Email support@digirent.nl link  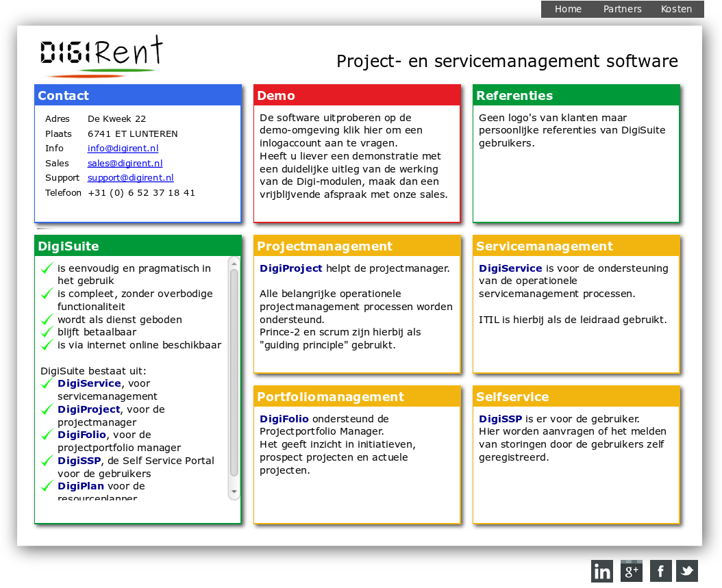pyautogui.click(x=130, y=177)
